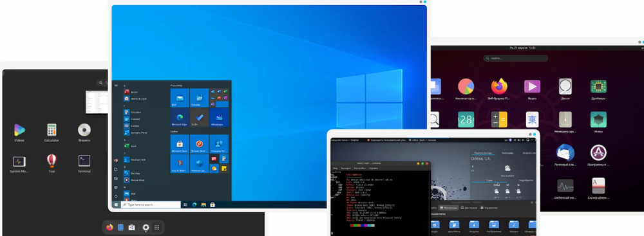The width and height of the screenshot is (644, 236).
Task: Open the To Do tile
Action: point(199,118)
